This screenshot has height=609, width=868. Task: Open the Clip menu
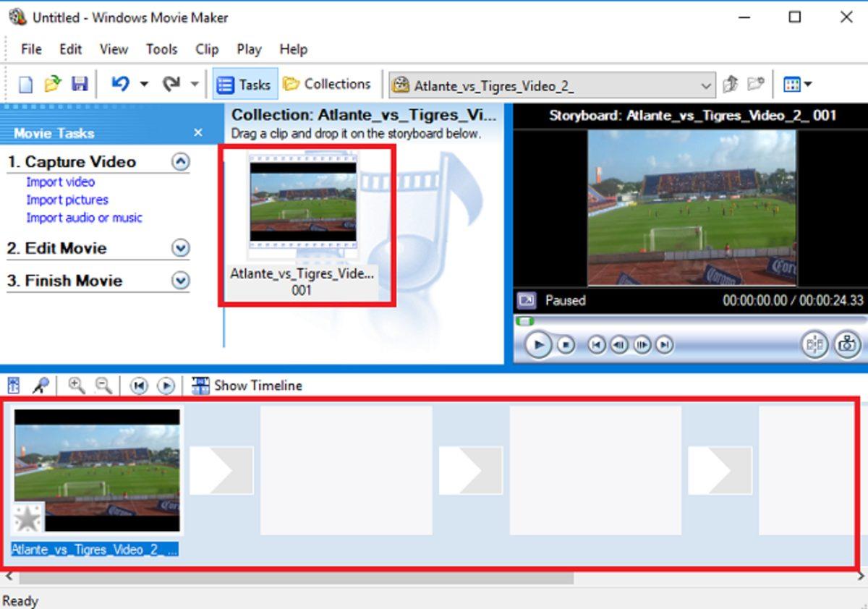207,49
